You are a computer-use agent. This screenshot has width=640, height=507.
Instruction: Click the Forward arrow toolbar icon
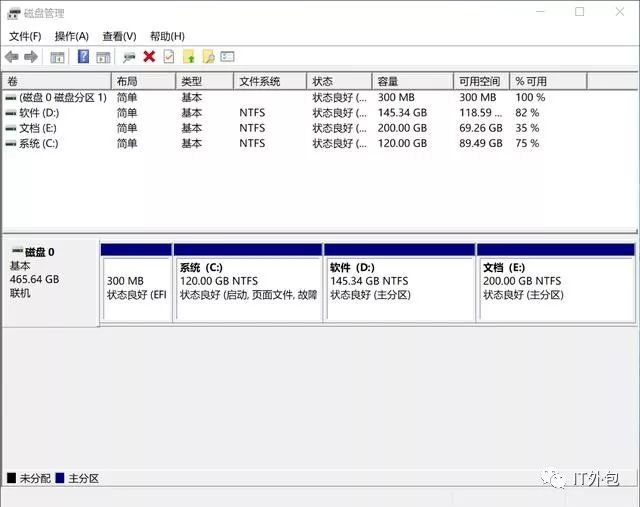(x=31, y=57)
